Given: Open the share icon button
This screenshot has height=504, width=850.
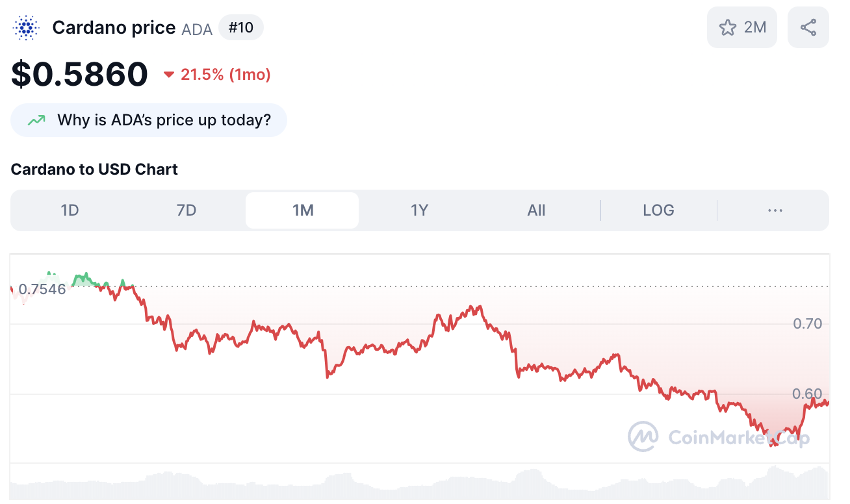Looking at the screenshot, I should pos(808,27).
